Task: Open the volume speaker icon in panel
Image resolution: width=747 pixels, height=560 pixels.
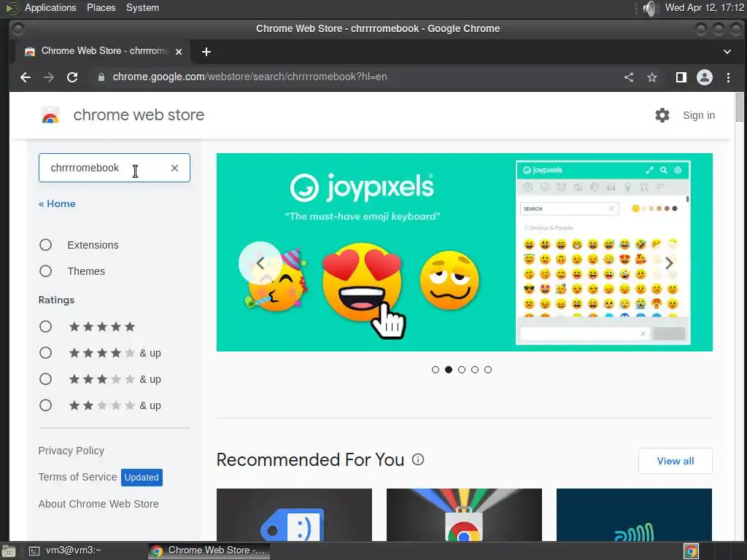Action: (650, 8)
